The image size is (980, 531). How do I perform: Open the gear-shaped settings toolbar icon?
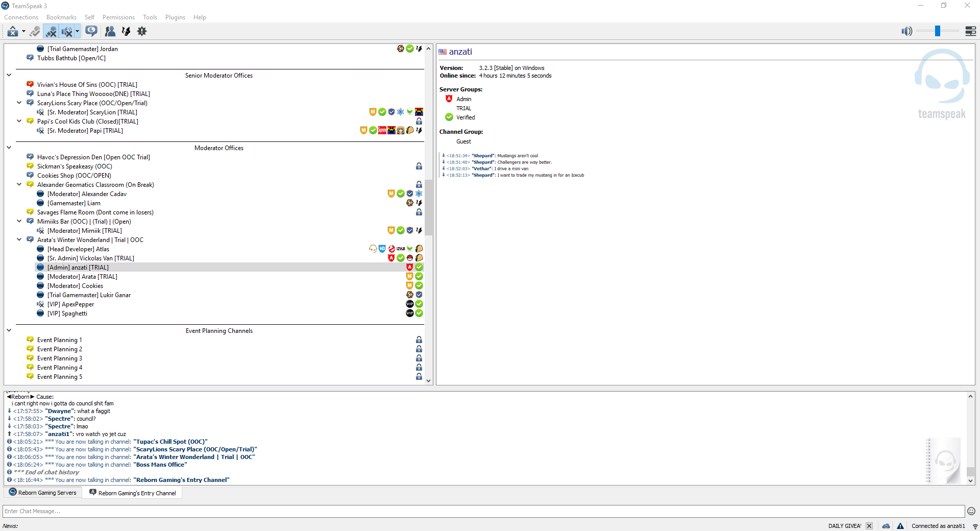142,32
